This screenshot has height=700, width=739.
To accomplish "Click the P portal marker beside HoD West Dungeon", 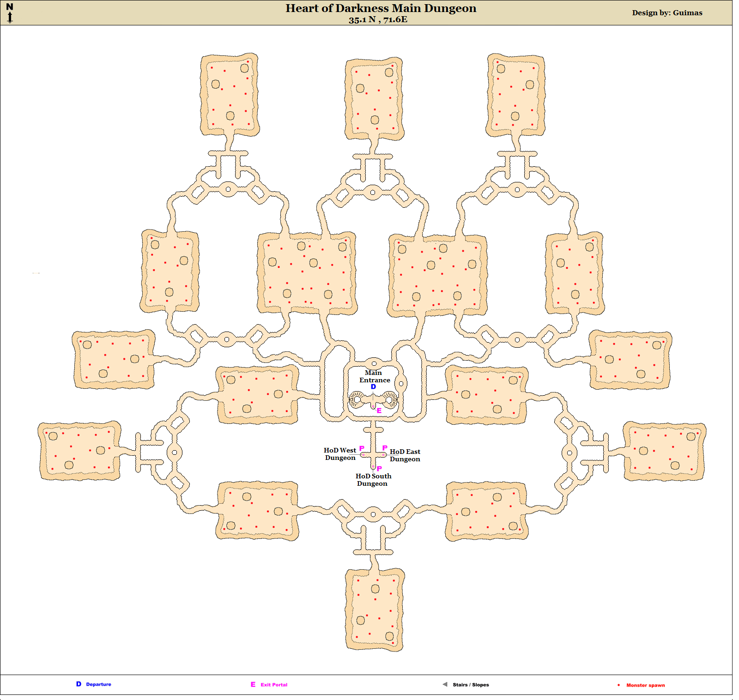I will tap(362, 448).
